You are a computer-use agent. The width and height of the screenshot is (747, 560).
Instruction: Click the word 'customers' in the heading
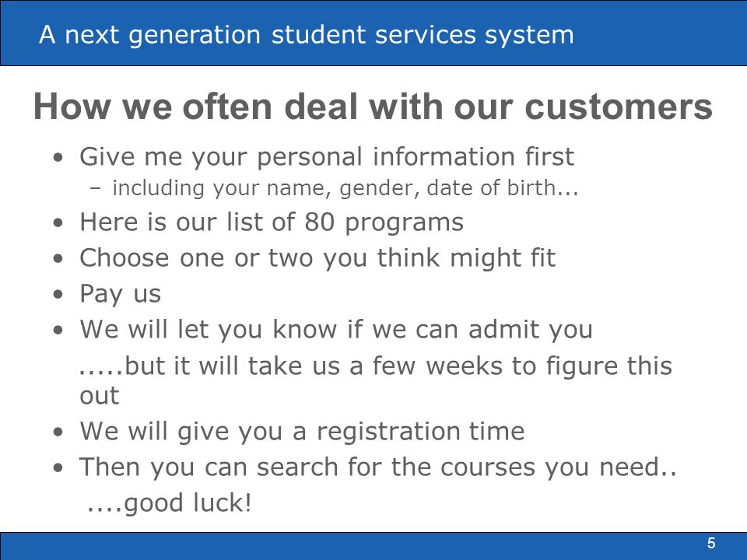tap(619, 106)
